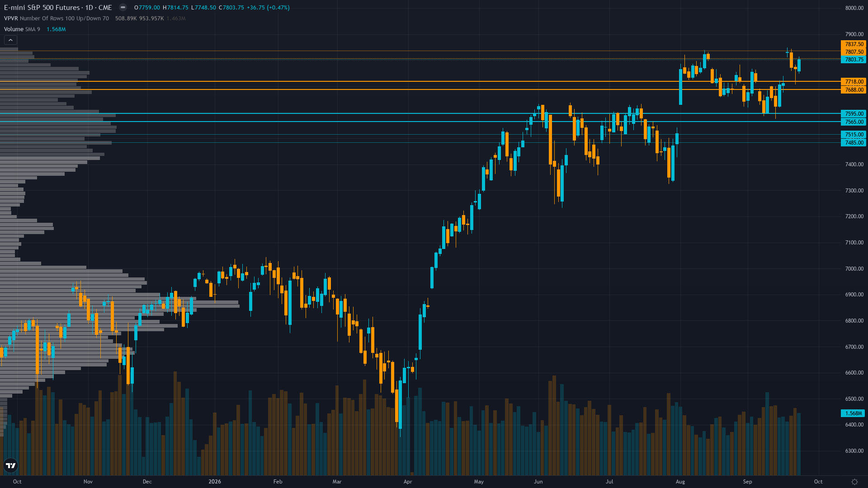The image size is (868, 488).
Task: Click the 7000.00 tick on the price axis
Action: 854,269
